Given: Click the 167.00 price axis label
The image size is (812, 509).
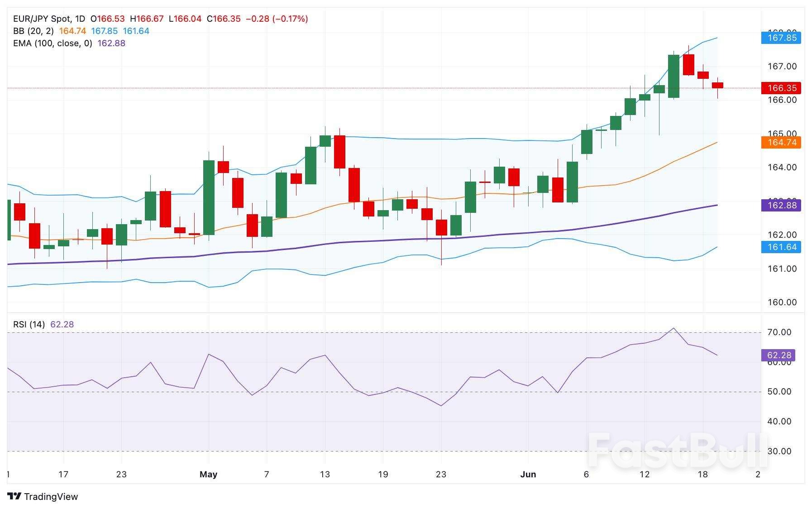Looking at the screenshot, I should tap(782, 67).
